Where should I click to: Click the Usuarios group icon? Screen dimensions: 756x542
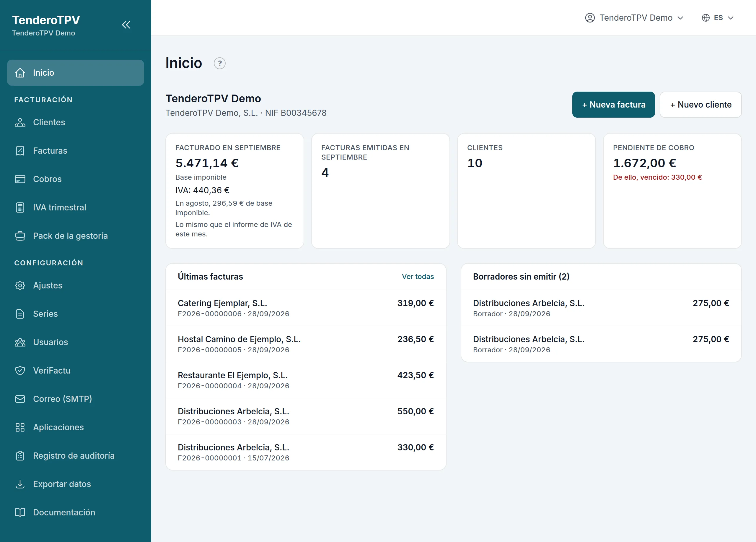tap(20, 342)
